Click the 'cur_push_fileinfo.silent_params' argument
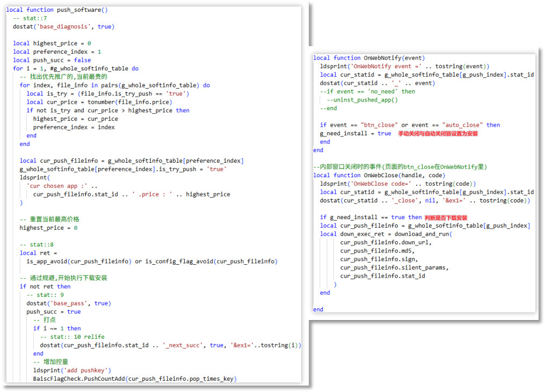The height and width of the screenshot is (392, 545). click(x=394, y=267)
